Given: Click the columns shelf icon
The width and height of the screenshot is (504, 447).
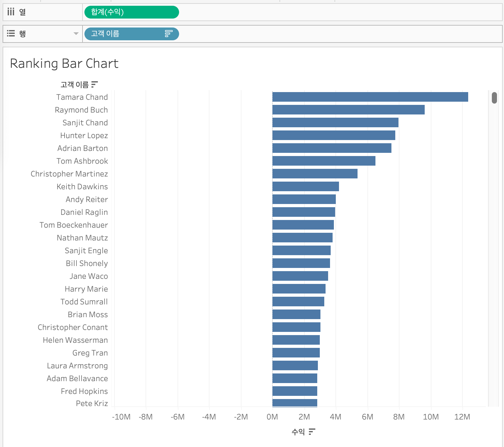Looking at the screenshot, I should (11, 12).
